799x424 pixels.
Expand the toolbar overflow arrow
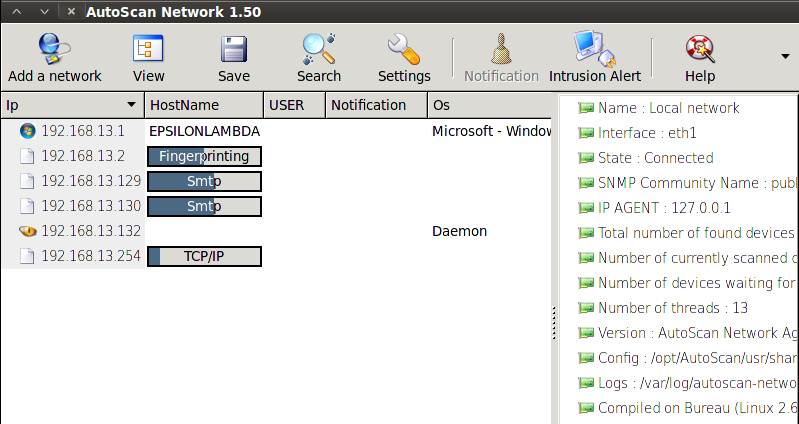pos(785,56)
